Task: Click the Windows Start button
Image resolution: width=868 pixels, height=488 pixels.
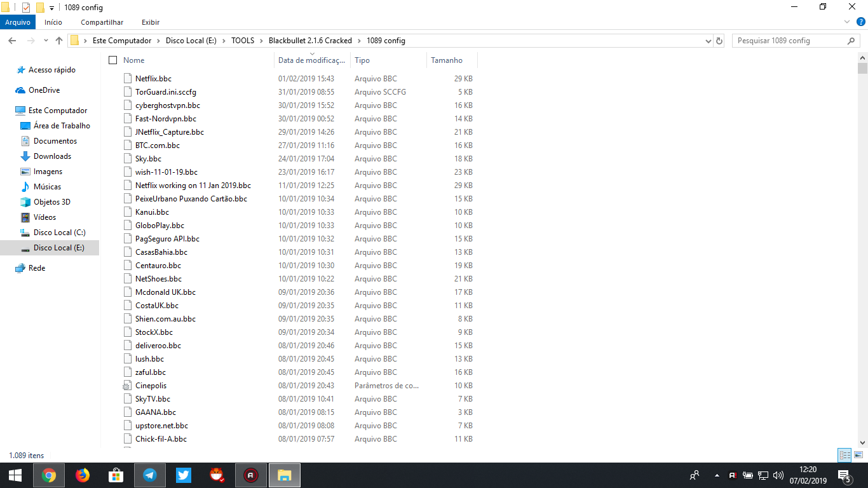Action: (x=15, y=475)
